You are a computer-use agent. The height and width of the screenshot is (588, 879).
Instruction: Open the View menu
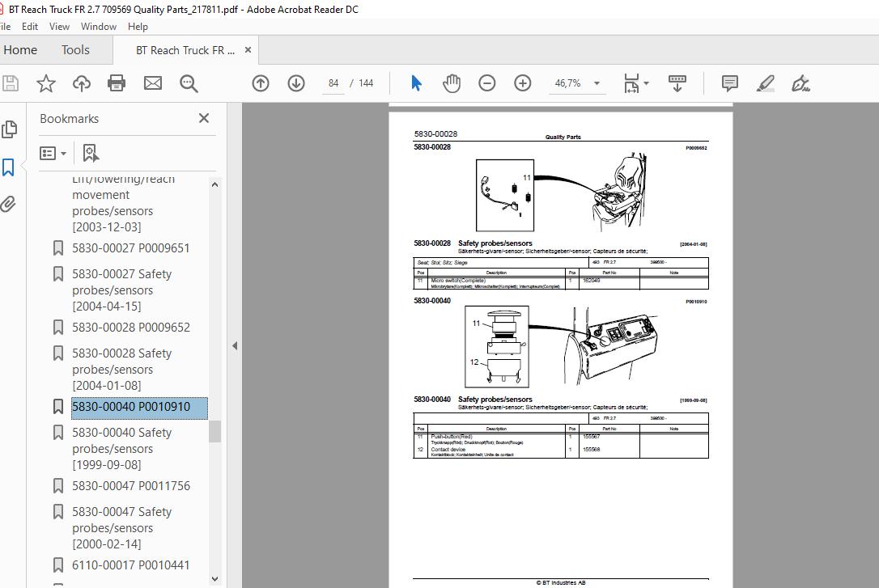click(59, 27)
